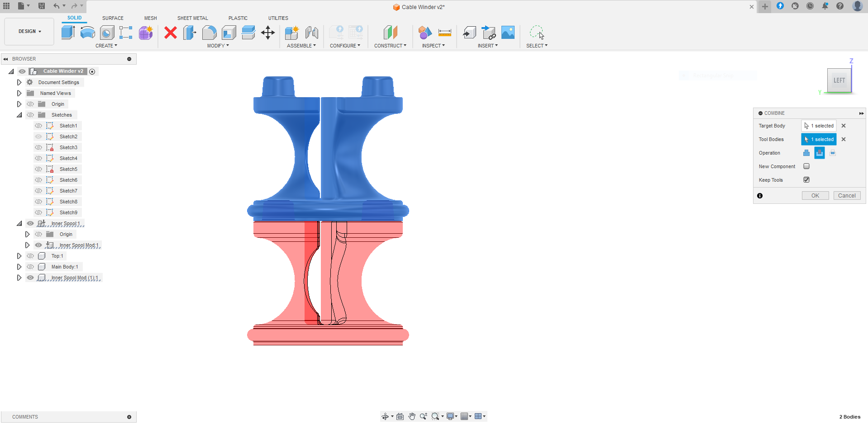Select the Measure tool icon
The width and height of the screenshot is (868, 424).
tap(445, 33)
